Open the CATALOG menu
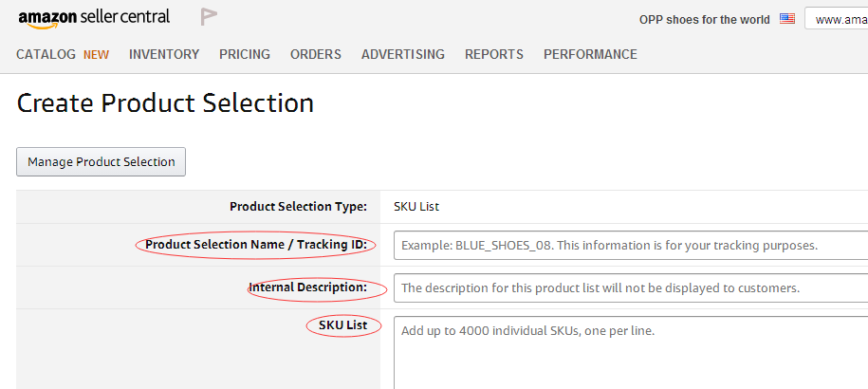The image size is (868, 389). click(x=46, y=54)
